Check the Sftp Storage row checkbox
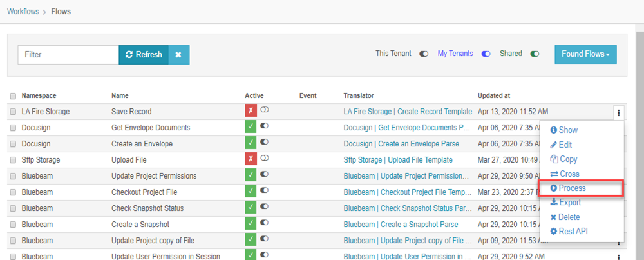Screen dimensions: 644x260 [13, 160]
